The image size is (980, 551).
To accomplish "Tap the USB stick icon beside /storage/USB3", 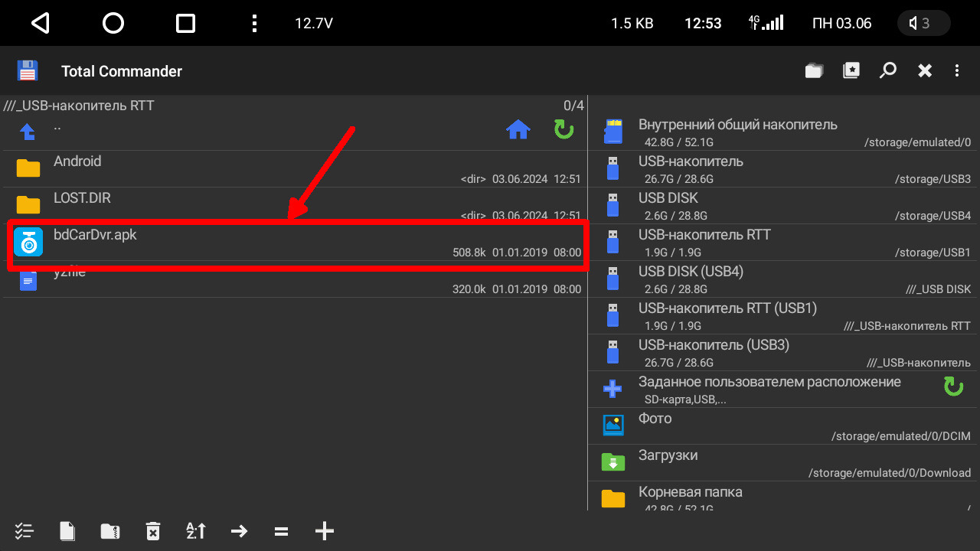I will click(612, 168).
